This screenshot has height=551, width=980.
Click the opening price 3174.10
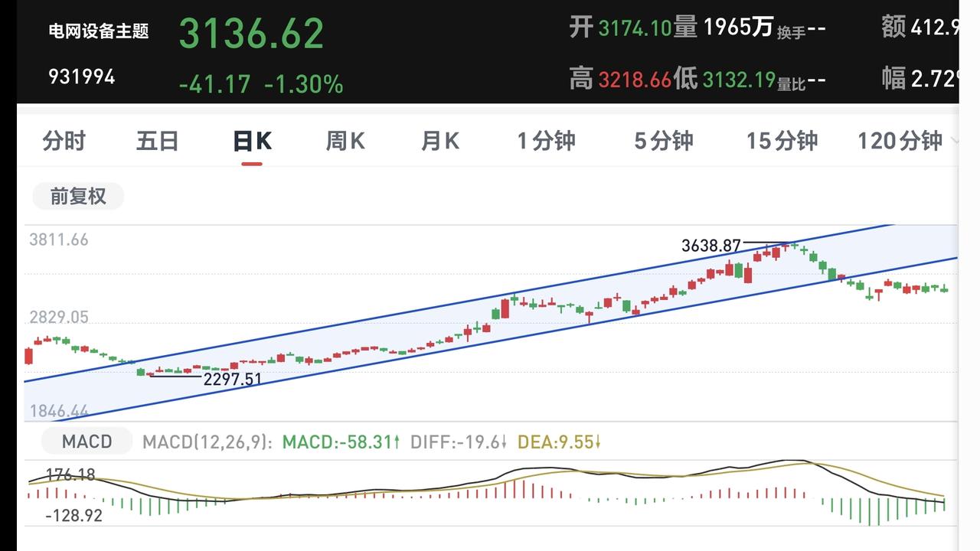coord(635,29)
